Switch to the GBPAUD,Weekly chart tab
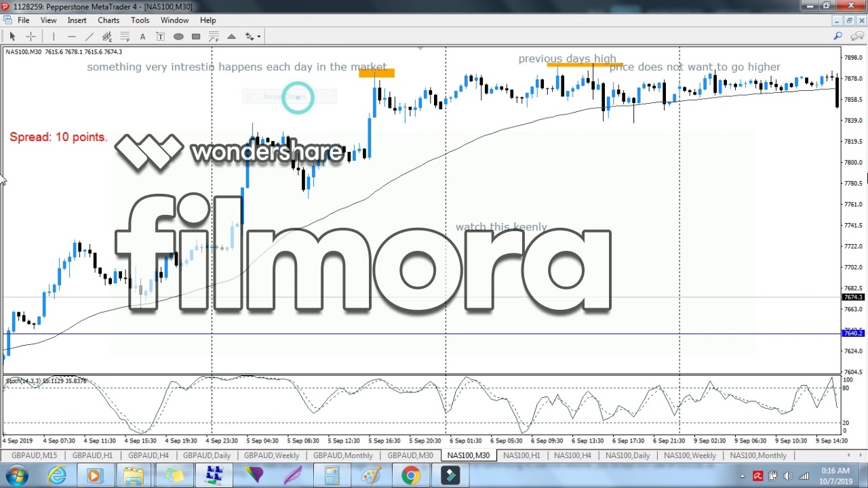The width and height of the screenshot is (868, 488). click(271, 455)
